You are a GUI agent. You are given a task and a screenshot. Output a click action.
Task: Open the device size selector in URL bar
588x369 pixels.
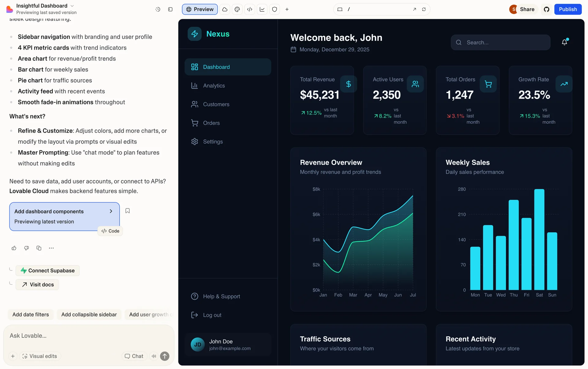point(340,9)
